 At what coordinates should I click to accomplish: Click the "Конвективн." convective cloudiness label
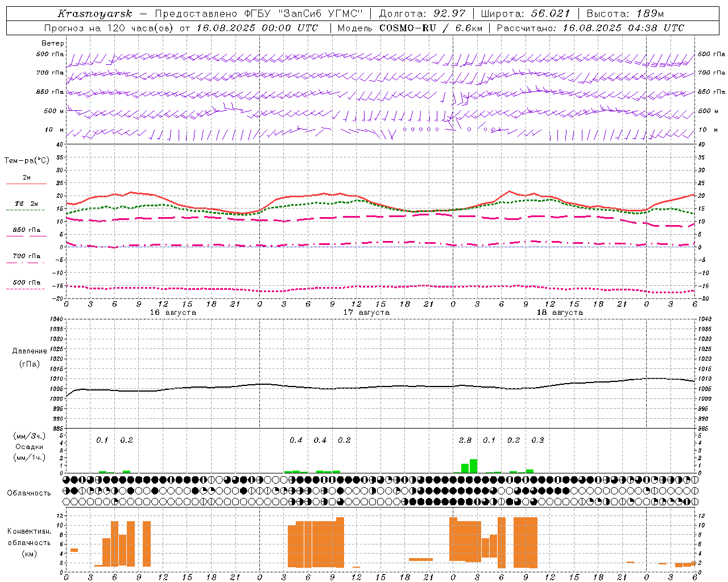[29, 531]
